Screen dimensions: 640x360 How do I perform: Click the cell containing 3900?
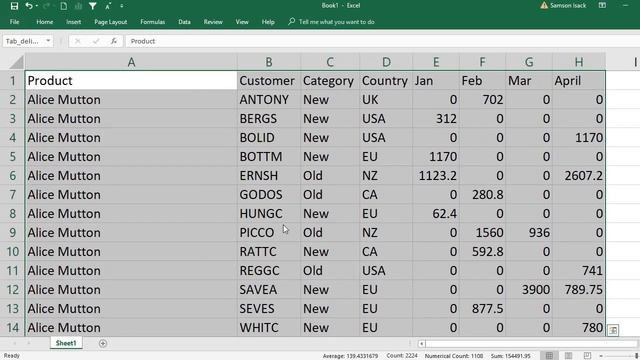(529, 289)
